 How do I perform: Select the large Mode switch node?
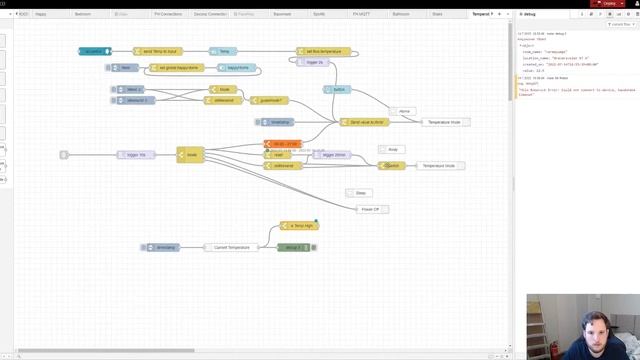pos(191,155)
